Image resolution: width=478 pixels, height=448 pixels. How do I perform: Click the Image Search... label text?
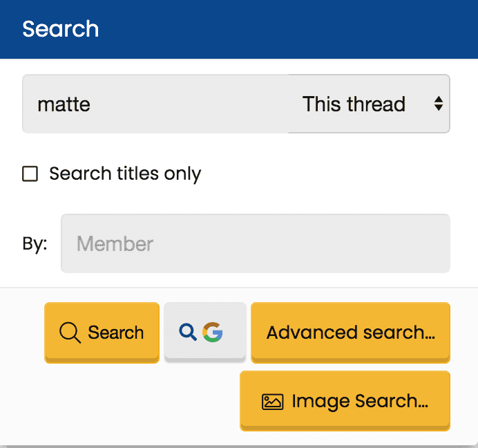click(361, 401)
